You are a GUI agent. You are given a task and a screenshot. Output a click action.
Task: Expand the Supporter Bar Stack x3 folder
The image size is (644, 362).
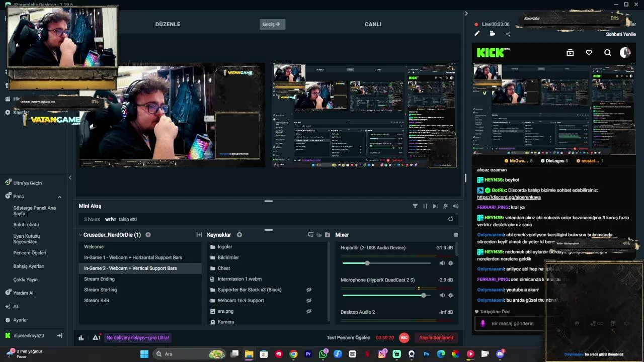pos(213,290)
